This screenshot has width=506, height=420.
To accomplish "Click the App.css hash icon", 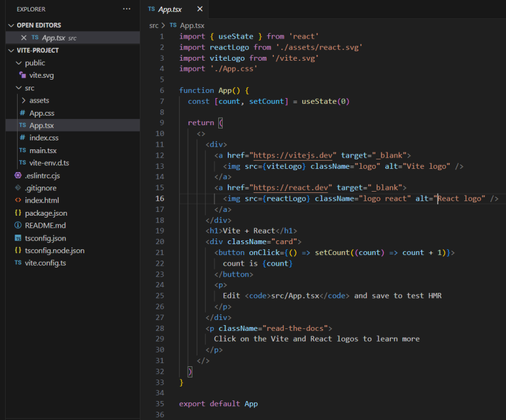I will point(23,113).
